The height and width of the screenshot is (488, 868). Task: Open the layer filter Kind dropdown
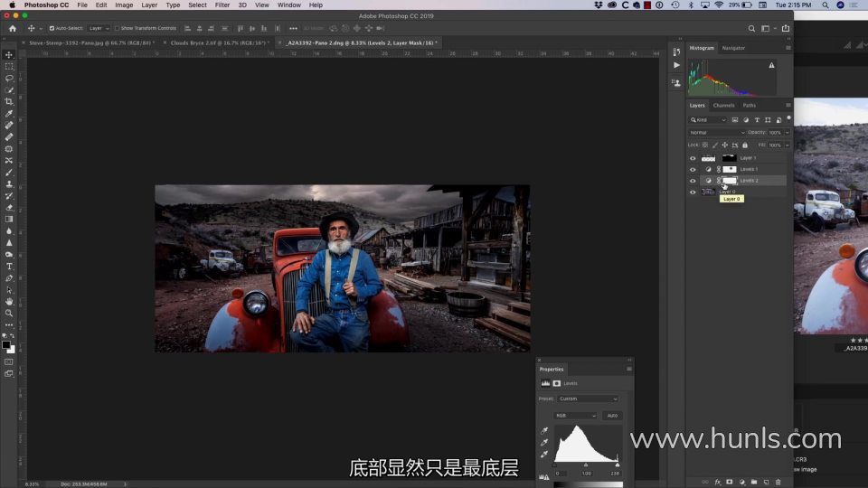coord(707,120)
